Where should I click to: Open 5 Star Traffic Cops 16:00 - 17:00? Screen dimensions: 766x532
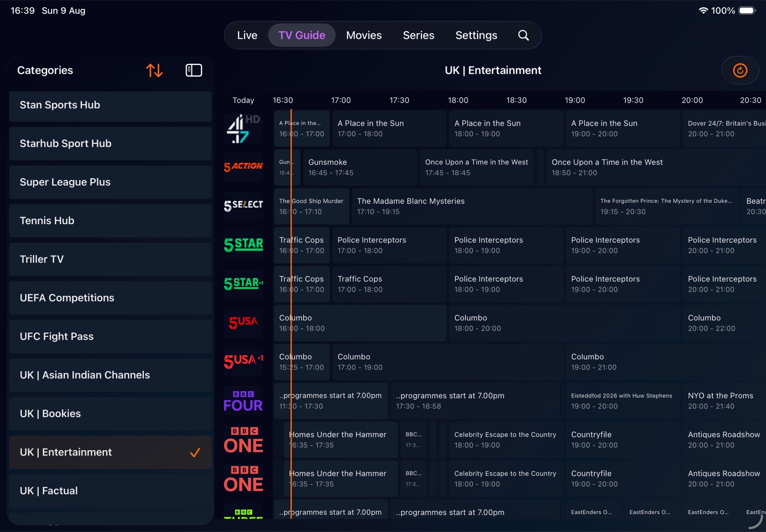coord(301,245)
